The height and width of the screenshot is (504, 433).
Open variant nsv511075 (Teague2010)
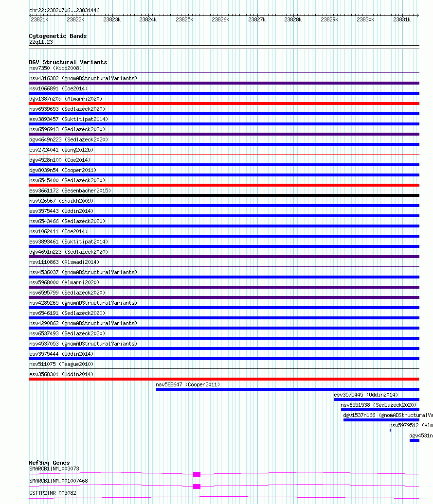(61, 364)
